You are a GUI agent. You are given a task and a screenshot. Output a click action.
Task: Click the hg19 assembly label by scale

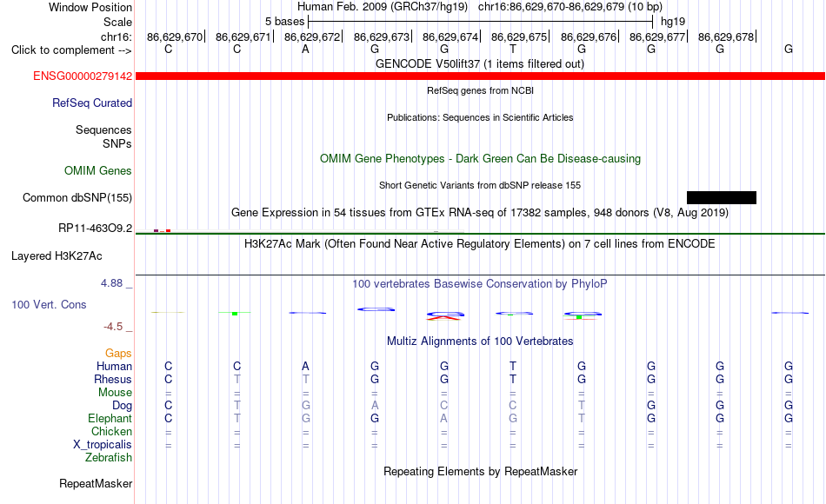673,22
